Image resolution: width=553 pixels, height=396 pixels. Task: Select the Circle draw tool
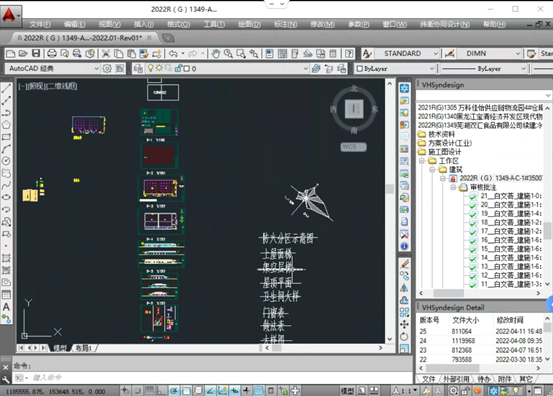coord(6,161)
